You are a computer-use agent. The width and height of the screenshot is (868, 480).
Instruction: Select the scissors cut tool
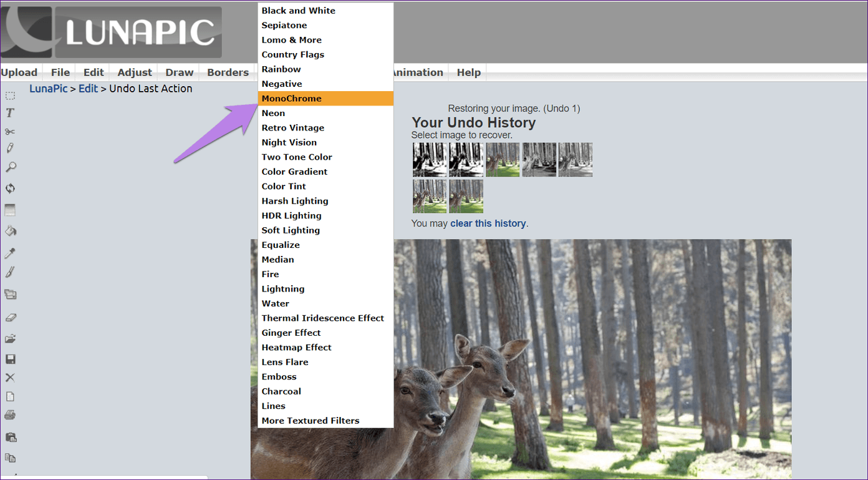click(10, 131)
